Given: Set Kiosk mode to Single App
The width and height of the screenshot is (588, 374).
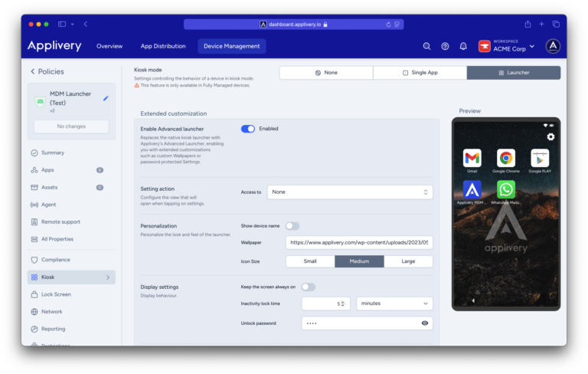Looking at the screenshot, I should [420, 73].
